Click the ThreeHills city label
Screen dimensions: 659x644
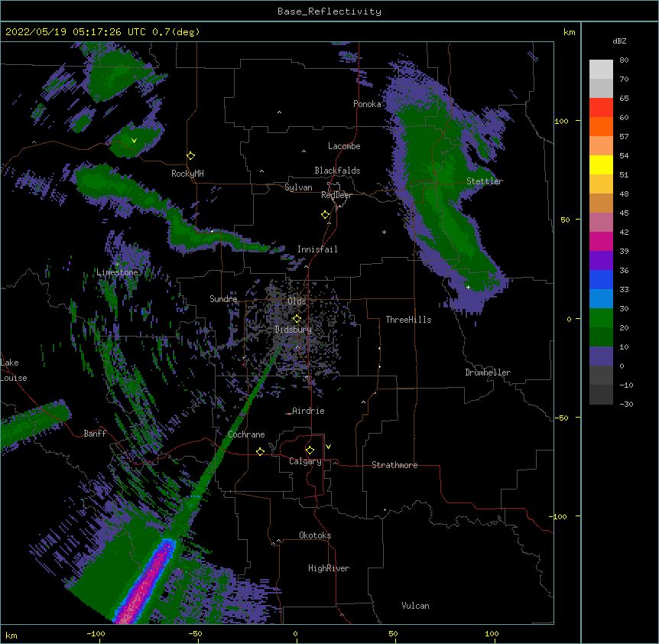pyautogui.click(x=408, y=320)
